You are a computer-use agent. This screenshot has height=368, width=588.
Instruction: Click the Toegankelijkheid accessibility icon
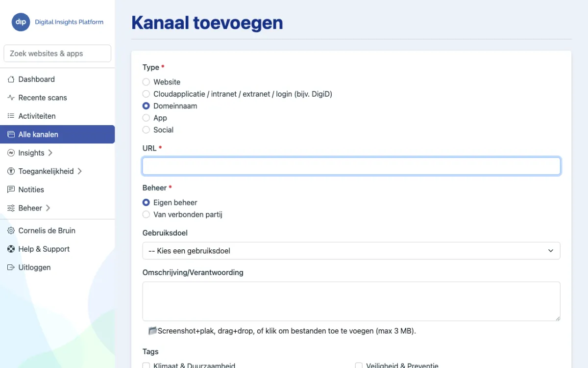click(x=11, y=171)
